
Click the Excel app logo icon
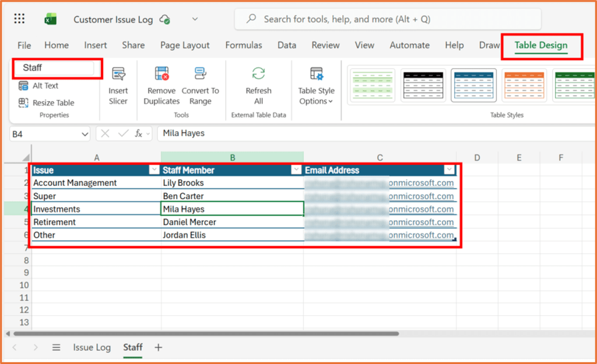coord(50,19)
